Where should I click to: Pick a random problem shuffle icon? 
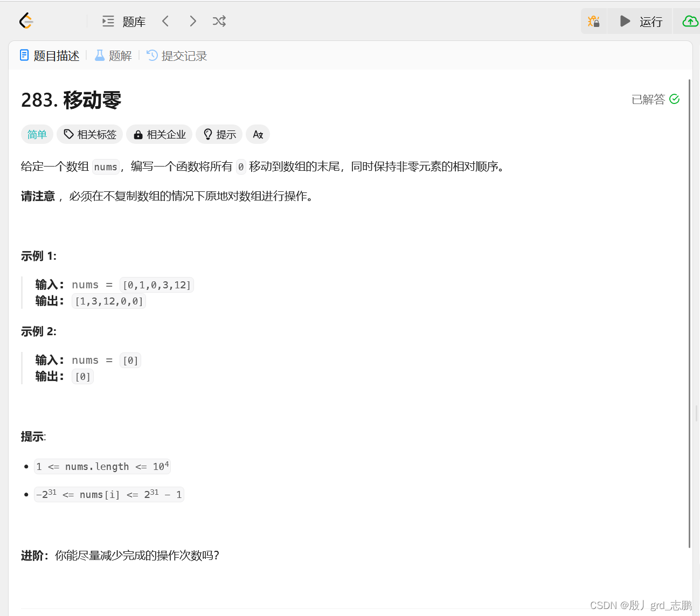(x=219, y=21)
